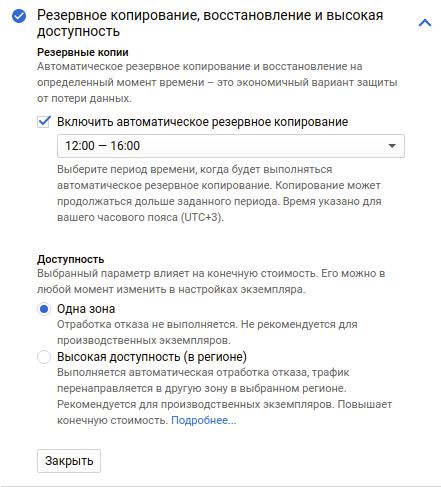
Task: Click the 'Резервные копии' heading
Action: [83, 52]
